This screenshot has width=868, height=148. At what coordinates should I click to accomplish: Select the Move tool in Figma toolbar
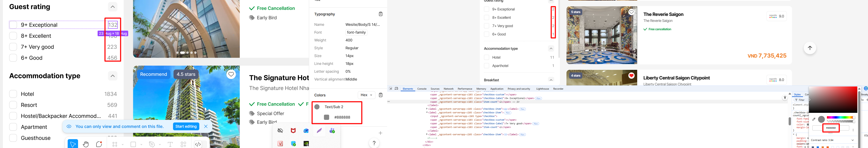coord(72,144)
